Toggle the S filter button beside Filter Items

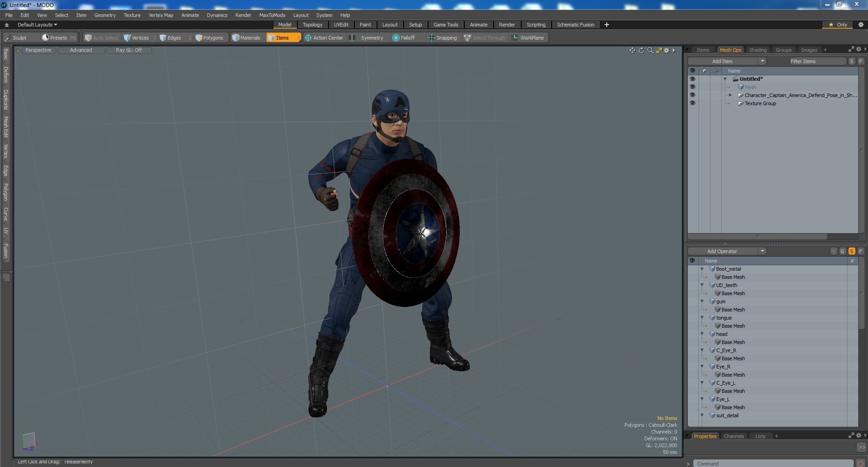pyautogui.click(x=852, y=61)
